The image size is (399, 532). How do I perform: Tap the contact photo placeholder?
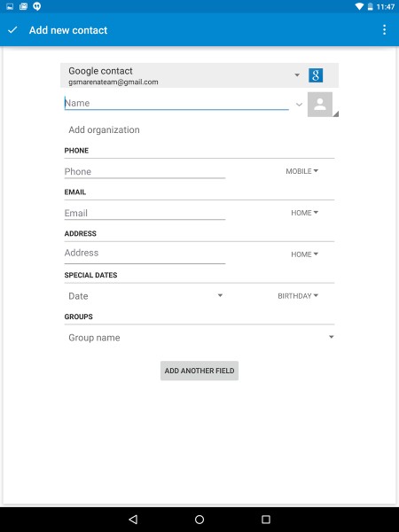320,105
